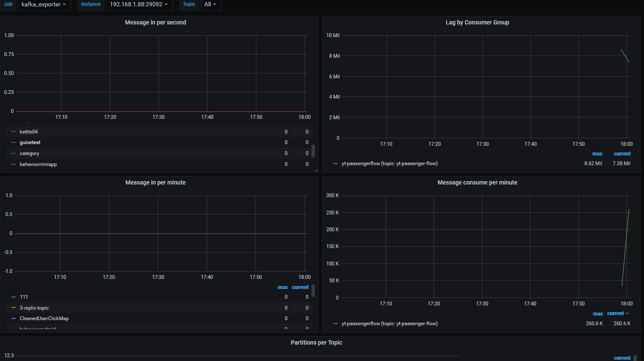This screenshot has height=361, width=644.
Task: Open the Topic dropdown showing All
Action: 210,5
